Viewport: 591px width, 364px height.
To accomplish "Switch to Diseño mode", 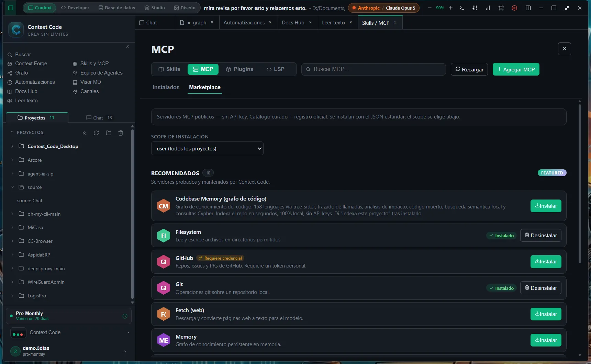I will pyautogui.click(x=185, y=8).
